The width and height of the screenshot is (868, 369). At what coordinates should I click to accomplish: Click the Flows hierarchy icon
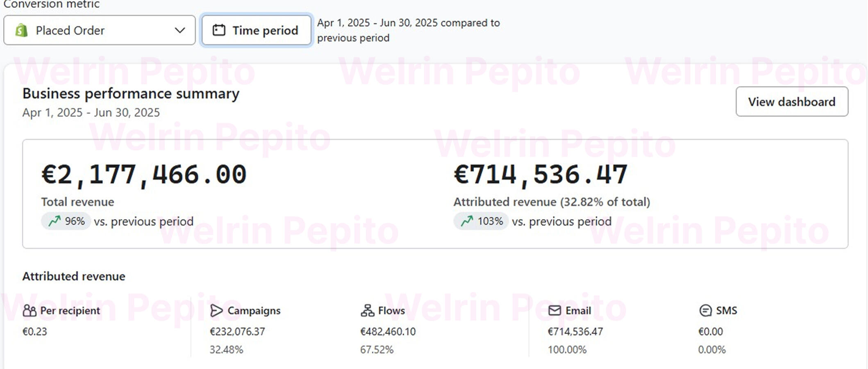367,311
